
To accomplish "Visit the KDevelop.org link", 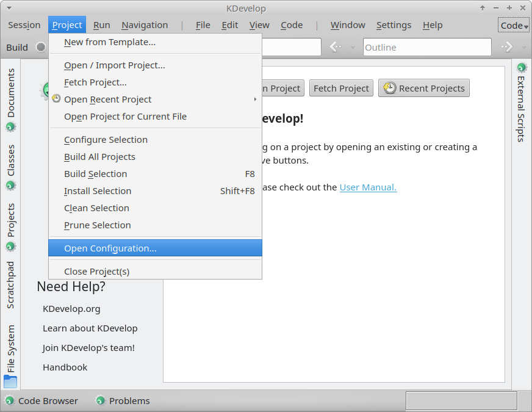I will pyautogui.click(x=71, y=309).
